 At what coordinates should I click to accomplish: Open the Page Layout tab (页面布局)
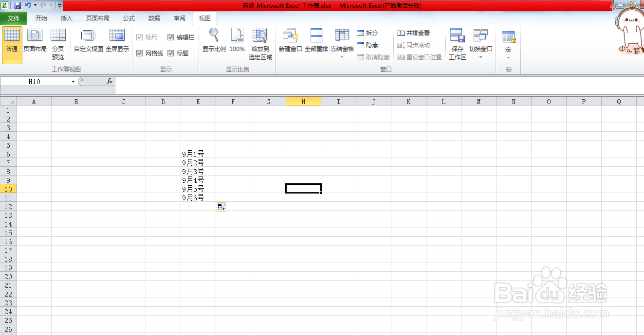coord(98,18)
